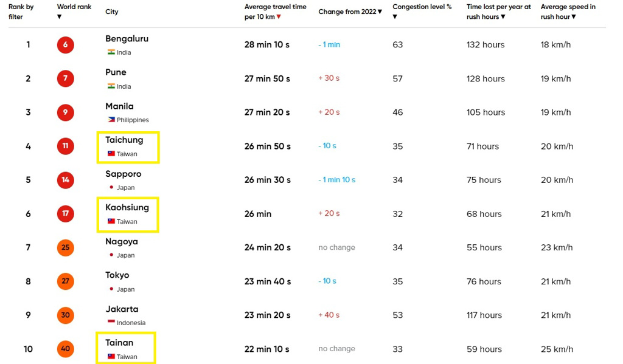Click the Rank by filter header
623x364 pixels.
pos(21,12)
